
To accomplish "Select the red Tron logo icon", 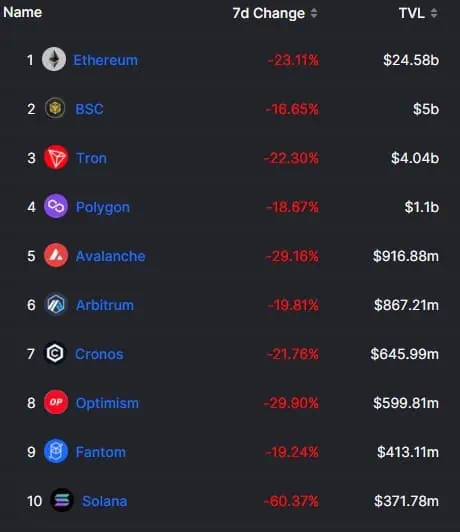I will pyautogui.click(x=56, y=157).
